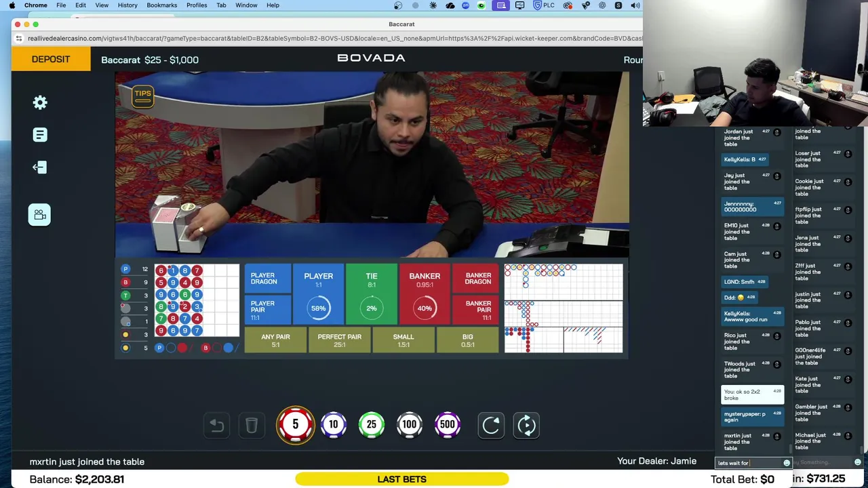This screenshot has height=488, width=868.
Task: Click the DEPOSIT button
Action: click(x=51, y=59)
